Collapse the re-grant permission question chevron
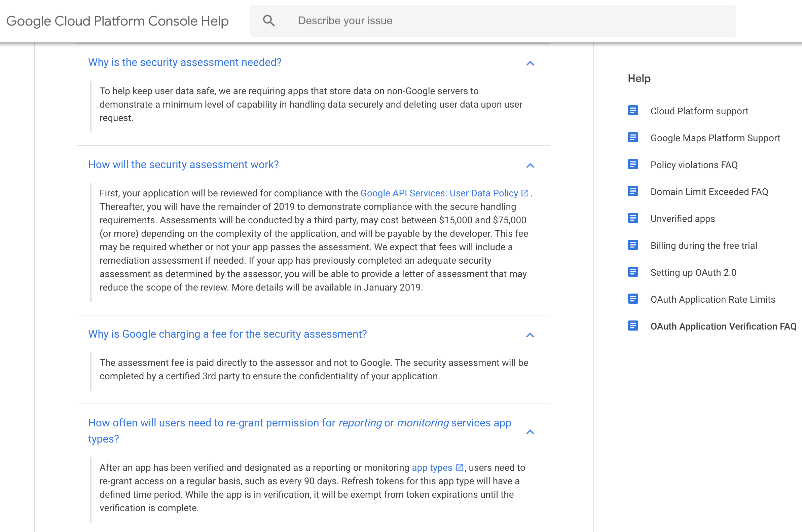Screen dimensions: 802x532 (x=530, y=432)
